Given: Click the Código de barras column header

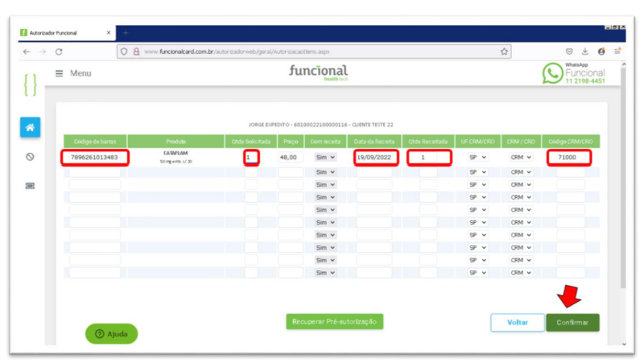Looking at the screenshot, I should click(x=95, y=142).
